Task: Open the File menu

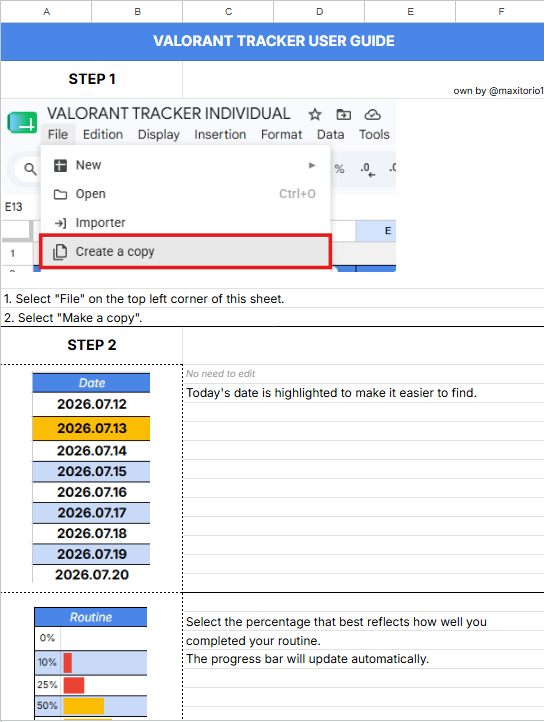Action: point(58,134)
